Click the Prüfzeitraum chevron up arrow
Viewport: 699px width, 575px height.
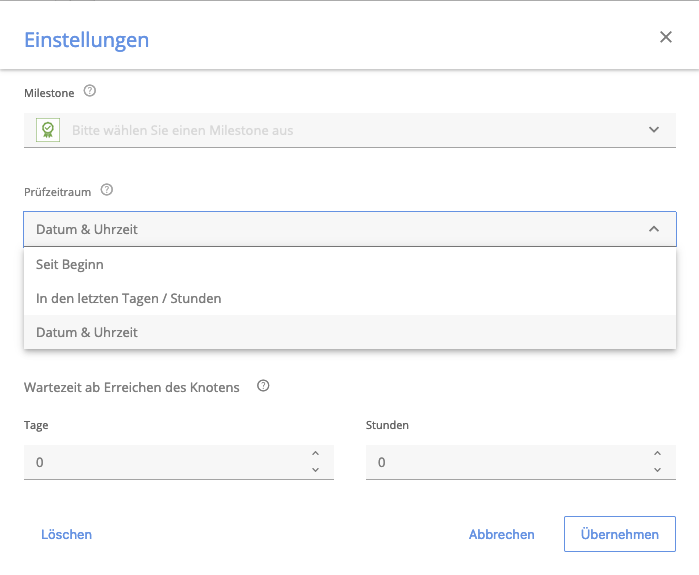click(x=654, y=229)
